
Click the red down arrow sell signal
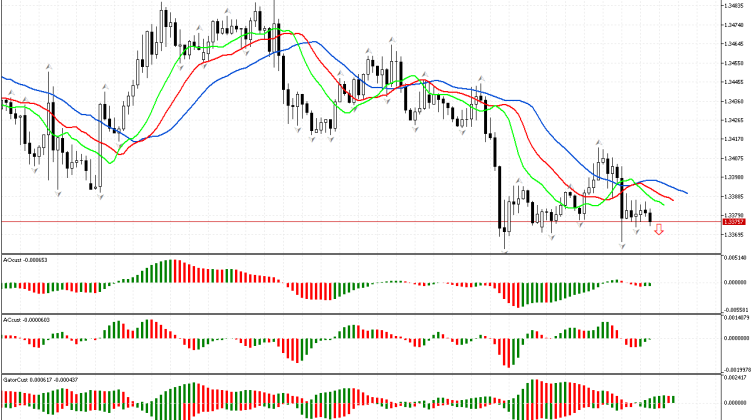658,232
